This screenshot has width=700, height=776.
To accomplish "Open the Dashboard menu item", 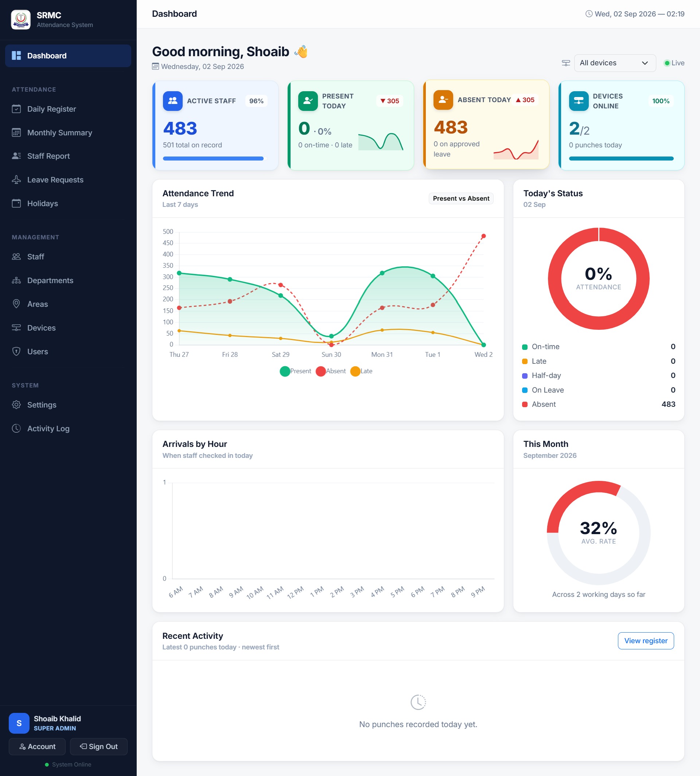I will [x=68, y=56].
